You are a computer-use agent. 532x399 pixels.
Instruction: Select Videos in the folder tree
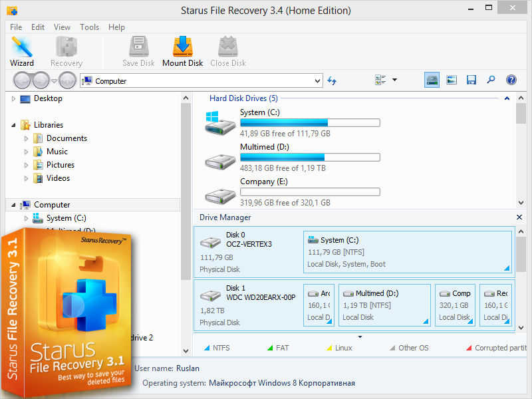click(x=58, y=178)
